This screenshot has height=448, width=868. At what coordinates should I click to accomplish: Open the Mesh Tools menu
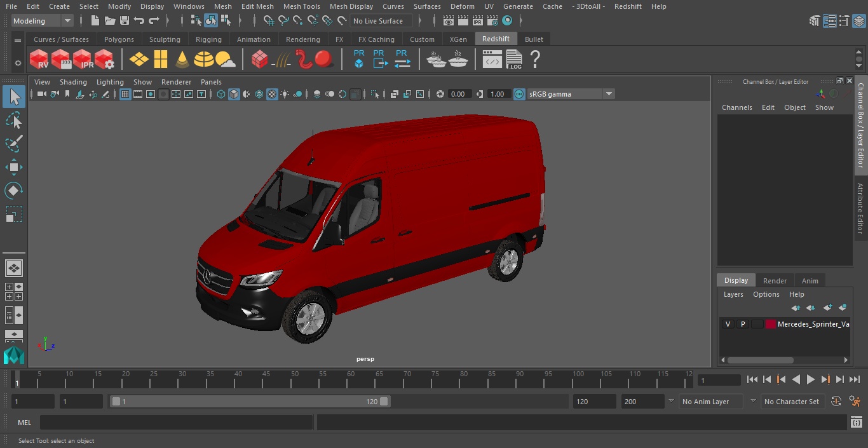301,6
